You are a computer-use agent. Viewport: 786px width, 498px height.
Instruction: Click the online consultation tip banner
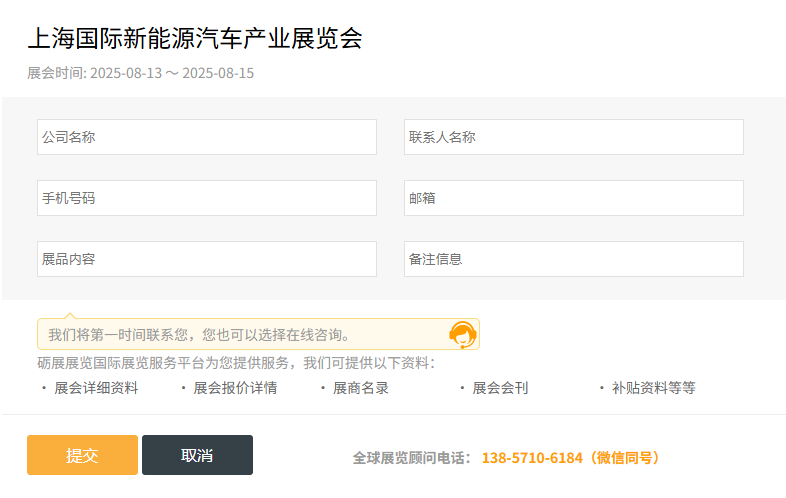258,334
